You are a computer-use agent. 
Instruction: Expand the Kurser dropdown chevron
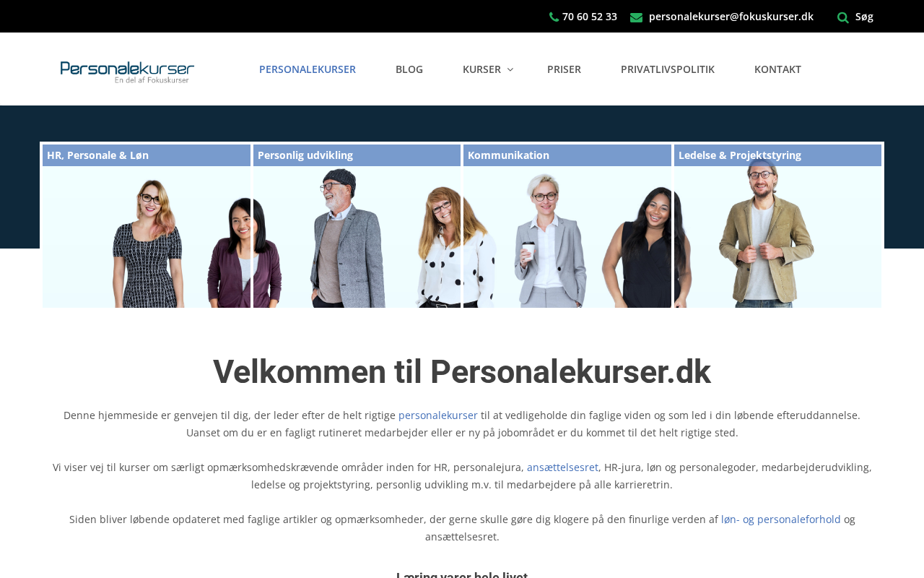[510, 69]
